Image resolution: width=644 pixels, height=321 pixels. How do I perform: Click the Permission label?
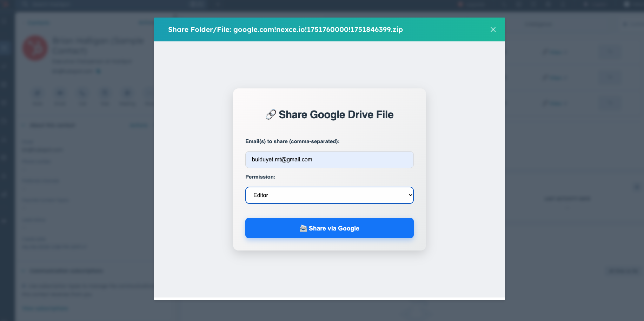260,177
